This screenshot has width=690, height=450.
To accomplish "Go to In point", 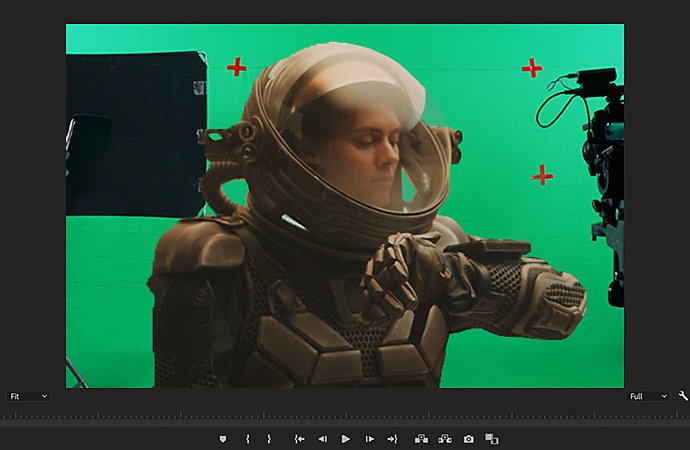I will (x=300, y=439).
